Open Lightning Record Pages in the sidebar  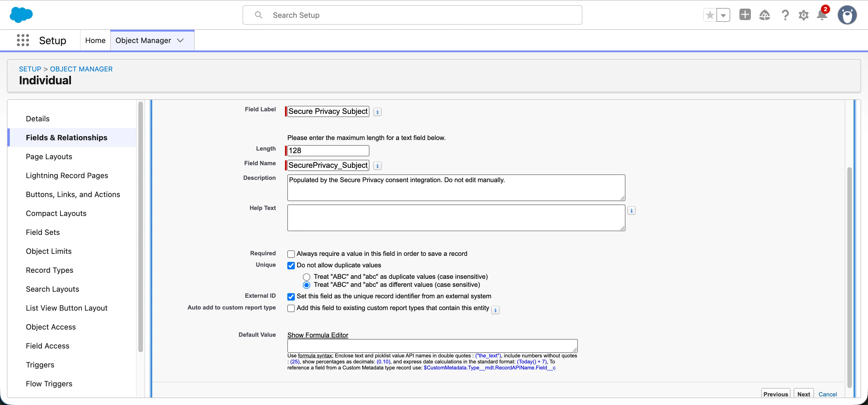[x=67, y=176]
